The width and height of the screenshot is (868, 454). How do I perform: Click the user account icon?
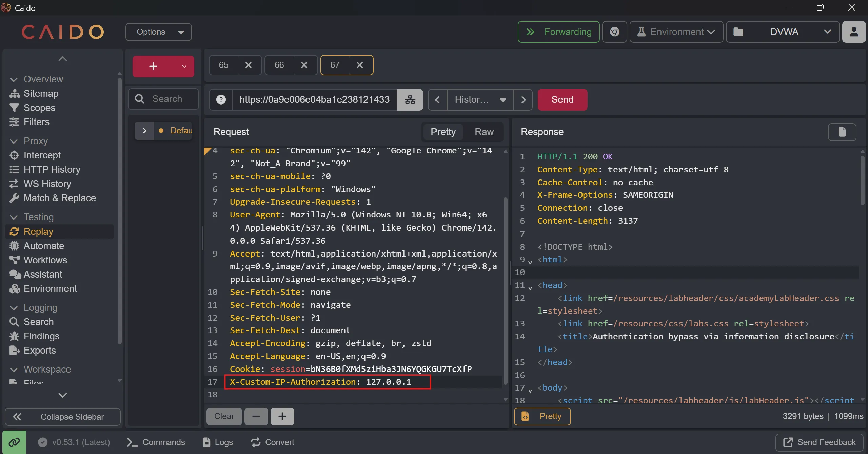pos(854,32)
